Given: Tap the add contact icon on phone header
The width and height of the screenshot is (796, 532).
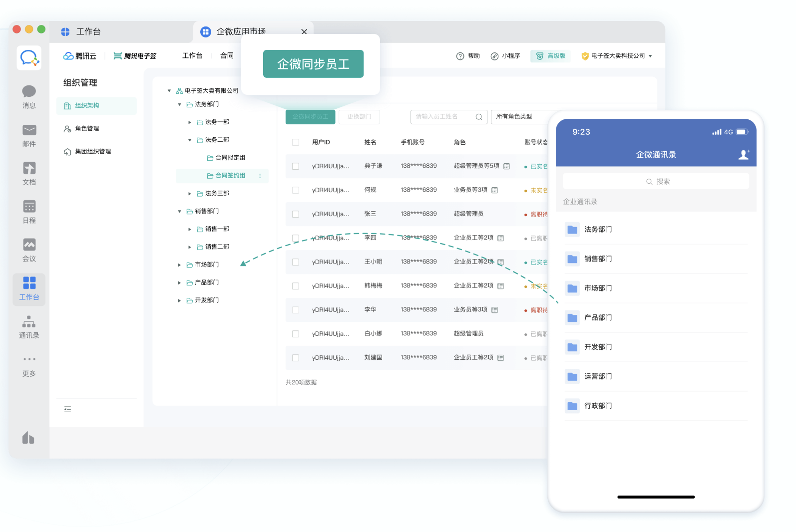Looking at the screenshot, I should point(744,154).
